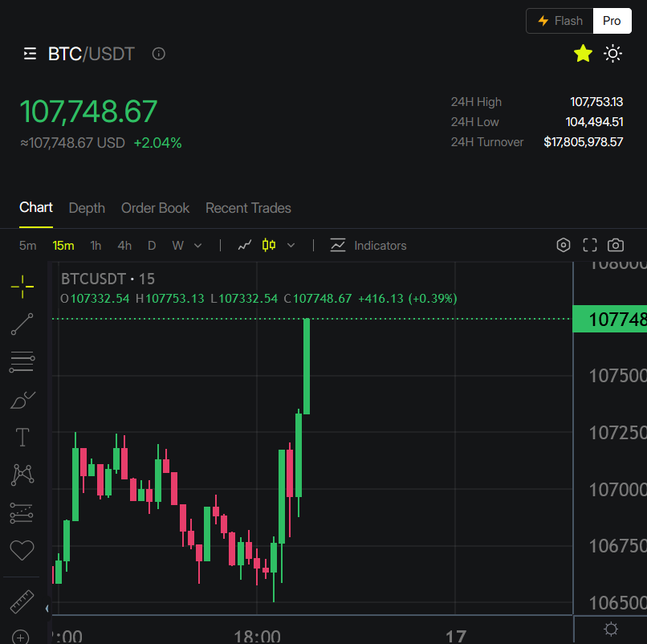Open the Indicators panel
The height and width of the screenshot is (644, 647).
click(368, 246)
